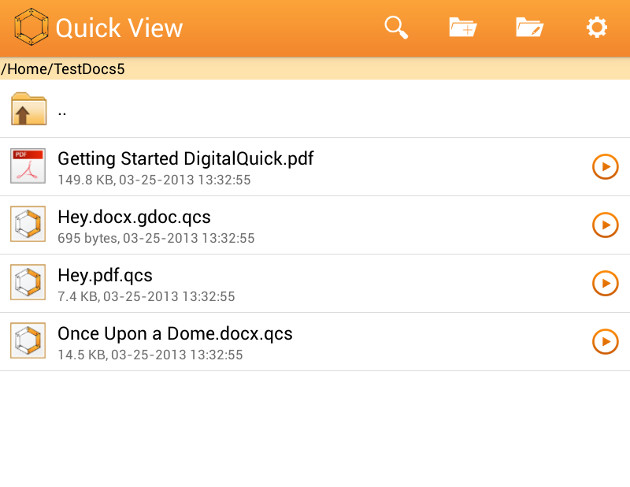Click the PDF icon for Getting Started

click(x=28, y=166)
